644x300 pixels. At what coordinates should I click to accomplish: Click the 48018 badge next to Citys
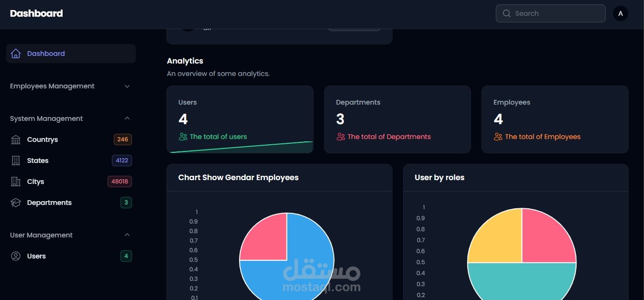pos(120,182)
